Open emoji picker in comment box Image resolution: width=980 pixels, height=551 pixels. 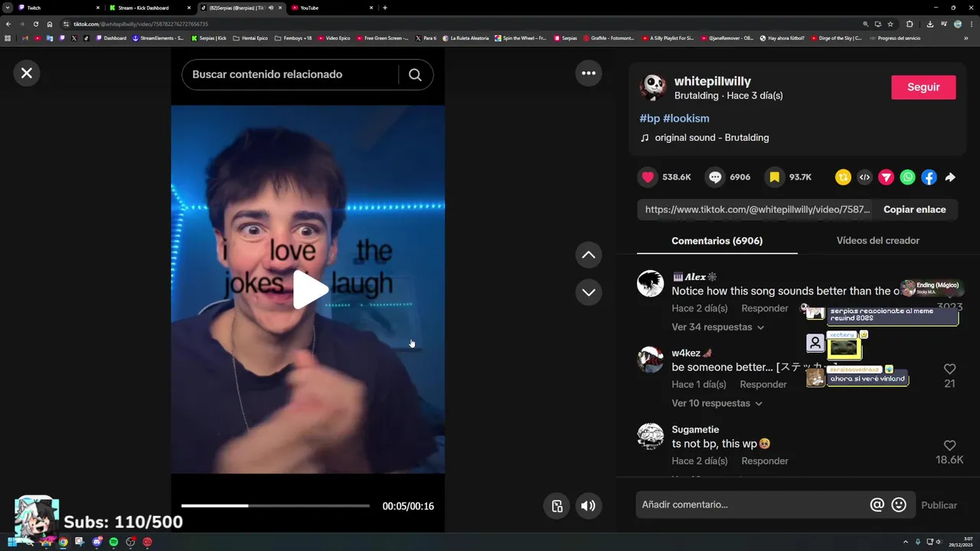coord(899,504)
